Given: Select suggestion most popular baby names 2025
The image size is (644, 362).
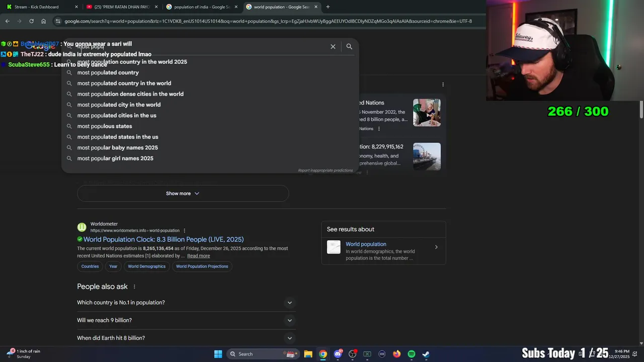Looking at the screenshot, I should (x=210, y=148).
